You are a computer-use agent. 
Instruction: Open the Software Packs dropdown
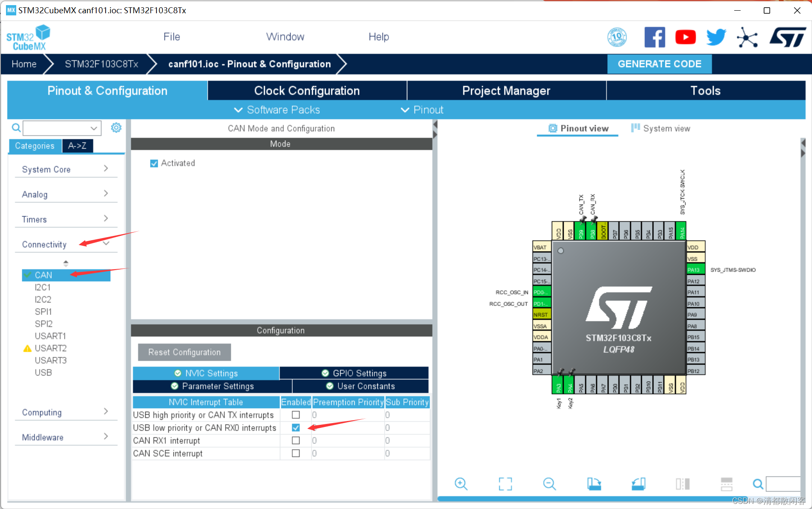point(277,110)
